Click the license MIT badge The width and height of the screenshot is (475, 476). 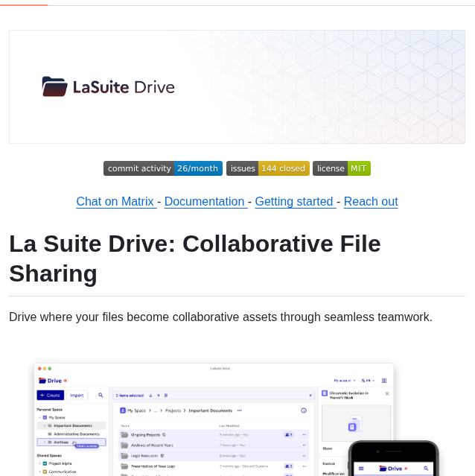[x=342, y=168]
